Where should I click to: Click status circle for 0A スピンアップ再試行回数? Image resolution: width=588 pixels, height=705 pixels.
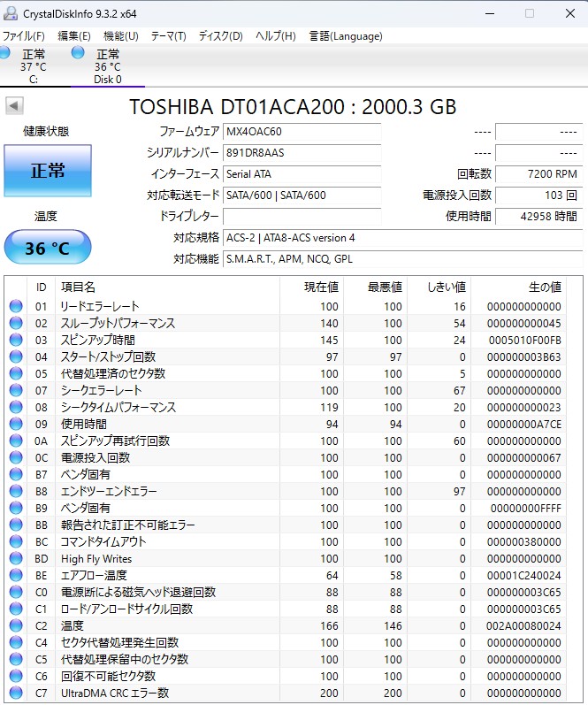(x=16, y=441)
